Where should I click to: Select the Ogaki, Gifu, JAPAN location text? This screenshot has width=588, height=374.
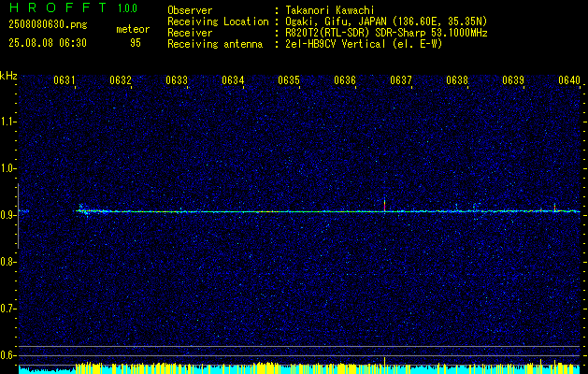point(387,22)
